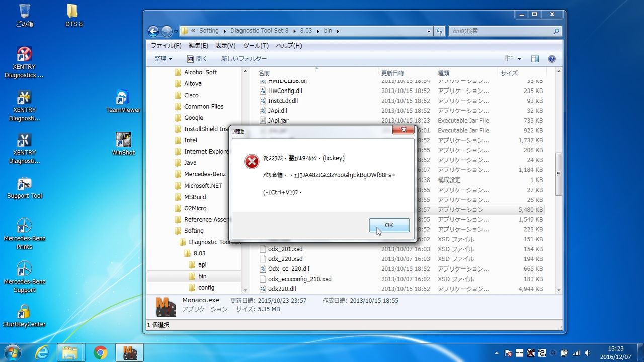Click the Explorer back navigation arrow
The width and height of the screenshot is (644, 362).
tap(153, 31)
